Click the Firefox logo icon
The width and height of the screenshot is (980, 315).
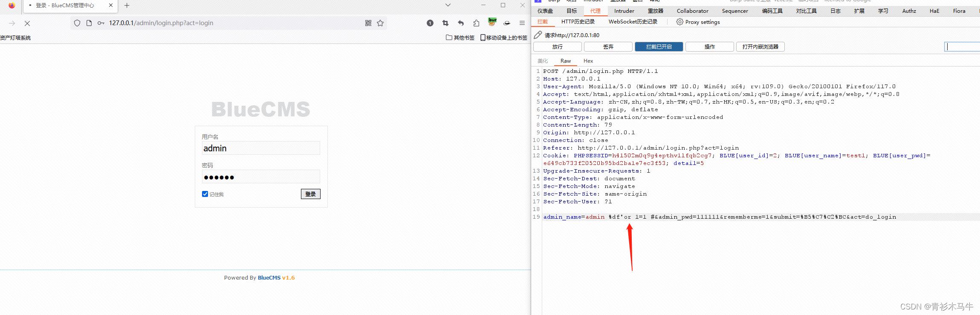pos(12,5)
